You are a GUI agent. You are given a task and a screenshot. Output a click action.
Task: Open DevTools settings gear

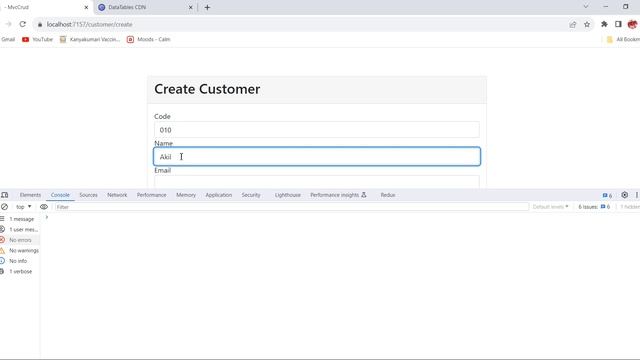[x=624, y=195]
